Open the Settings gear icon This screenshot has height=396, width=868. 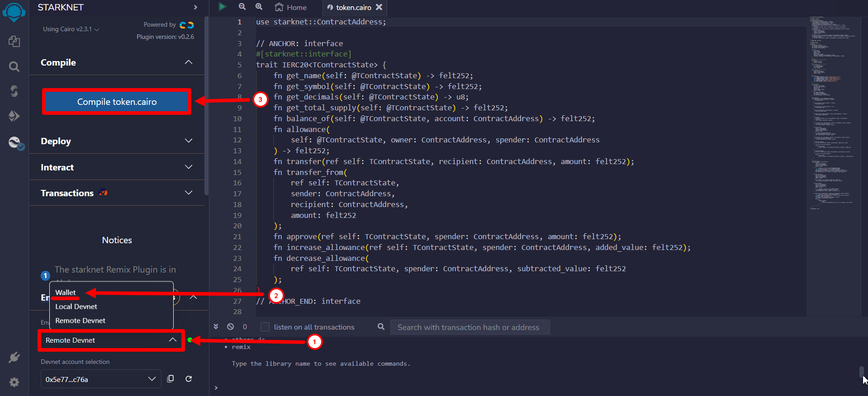coord(14,382)
